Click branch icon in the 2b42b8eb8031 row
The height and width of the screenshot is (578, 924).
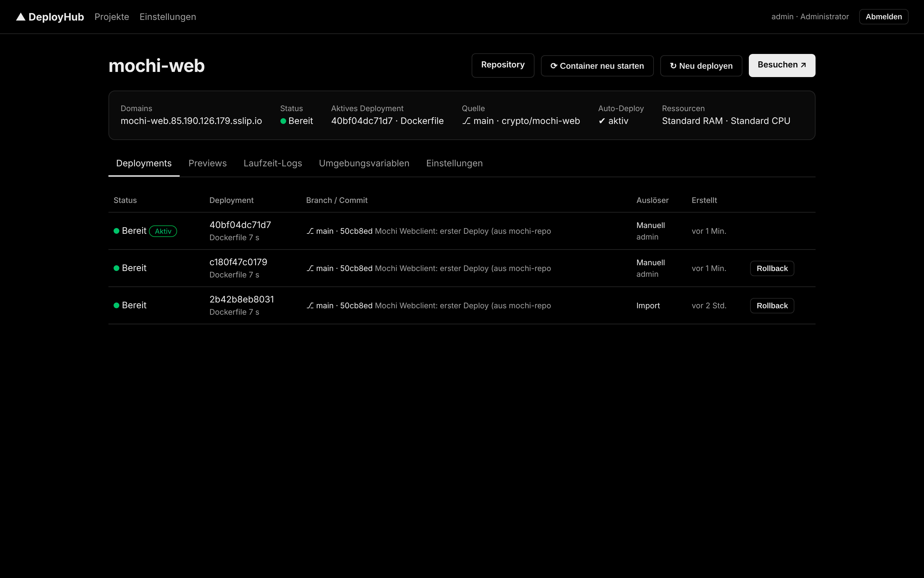[310, 305]
